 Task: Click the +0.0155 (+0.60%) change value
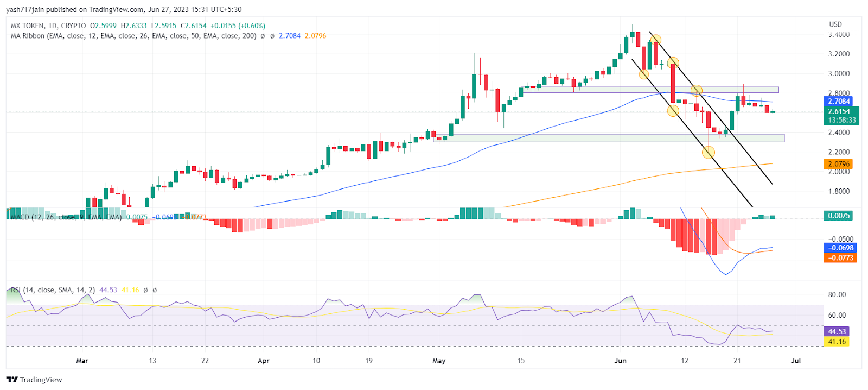click(x=238, y=26)
